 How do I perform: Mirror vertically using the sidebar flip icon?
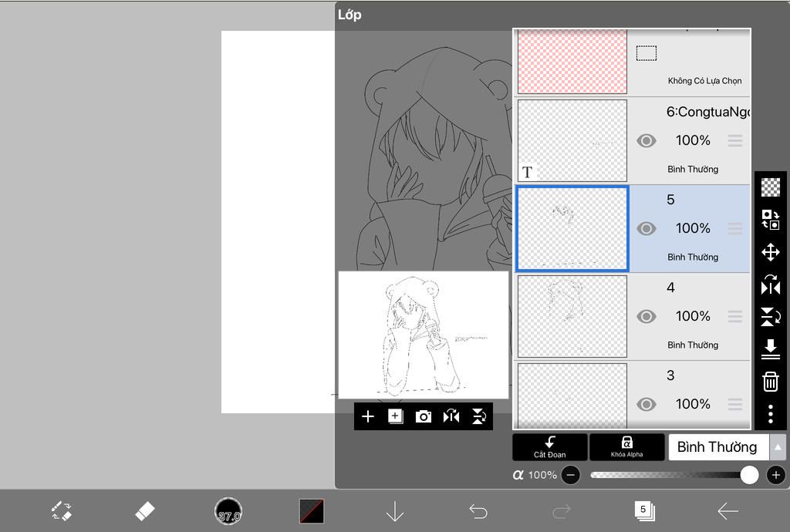pos(771,317)
